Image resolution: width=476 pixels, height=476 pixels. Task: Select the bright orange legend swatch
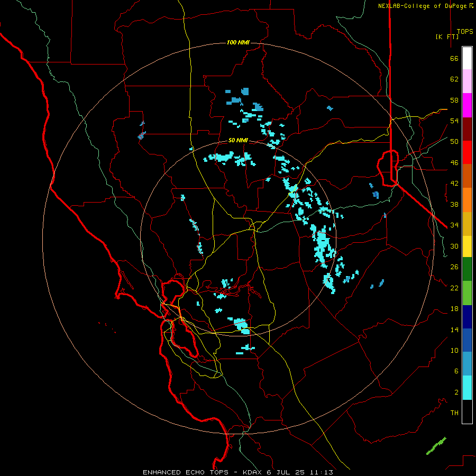pyautogui.click(x=467, y=200)
